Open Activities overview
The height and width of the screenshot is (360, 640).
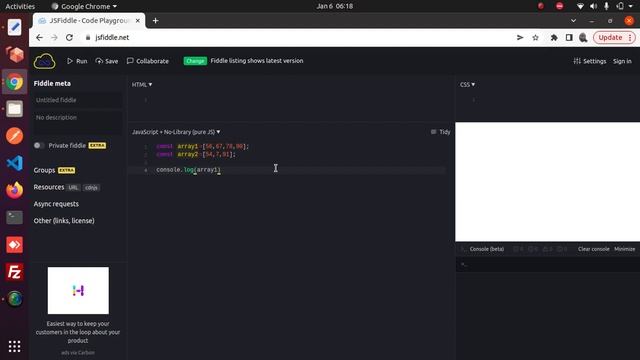[20, 6]
